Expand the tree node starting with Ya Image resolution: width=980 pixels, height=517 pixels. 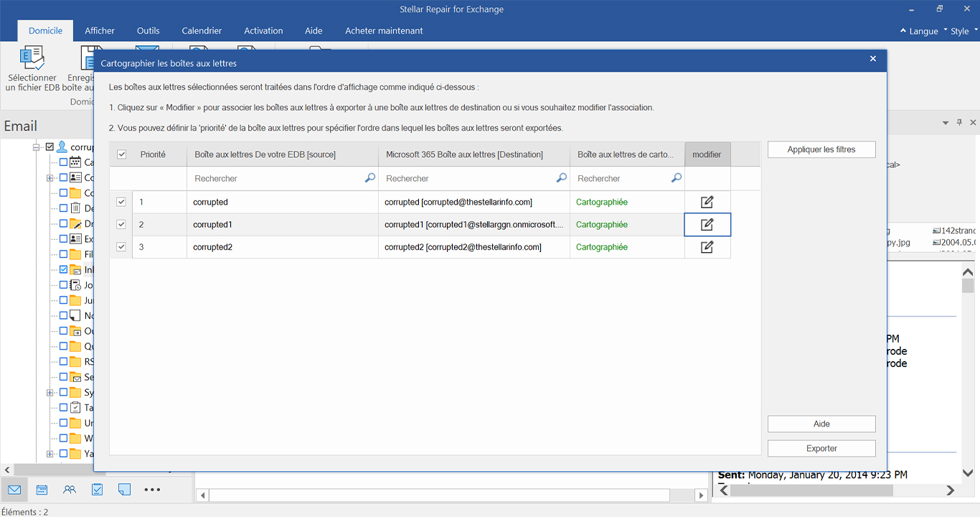coord(50,454)
